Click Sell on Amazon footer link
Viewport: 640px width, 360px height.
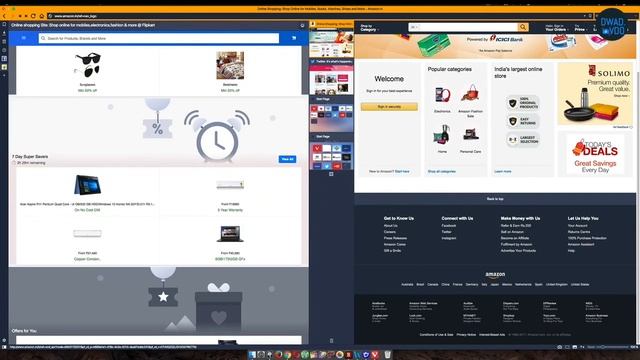[x=512, y=232]
